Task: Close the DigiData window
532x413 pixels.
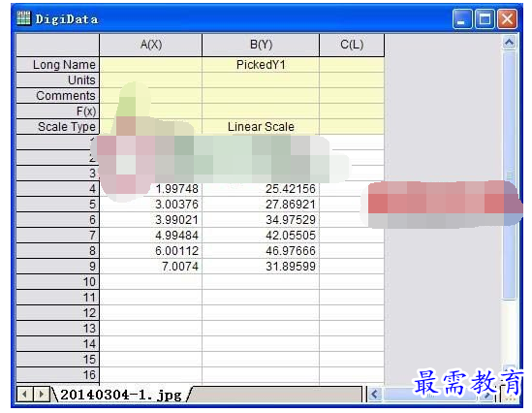Action: pyautogui.click(x=507, y=18)
